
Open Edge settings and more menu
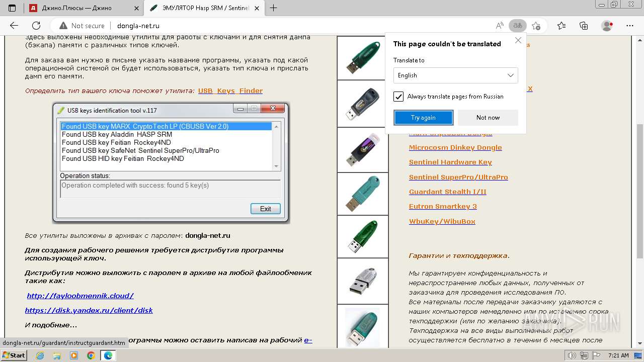click(629, 26)
